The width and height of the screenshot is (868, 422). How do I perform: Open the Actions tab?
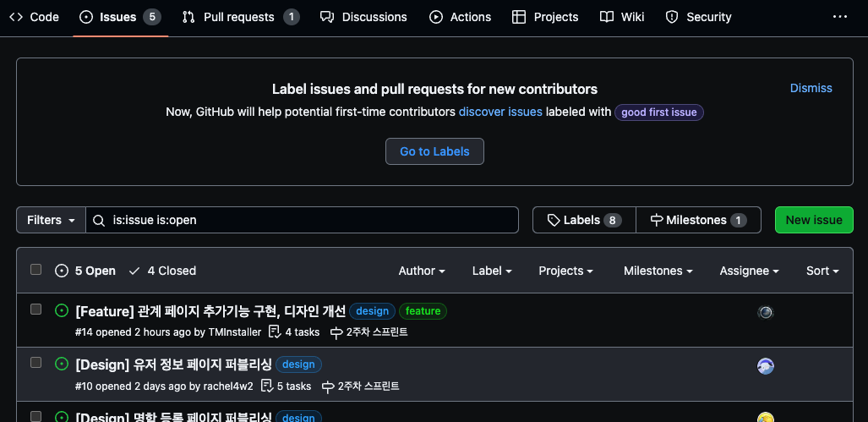tap(460, 17)
